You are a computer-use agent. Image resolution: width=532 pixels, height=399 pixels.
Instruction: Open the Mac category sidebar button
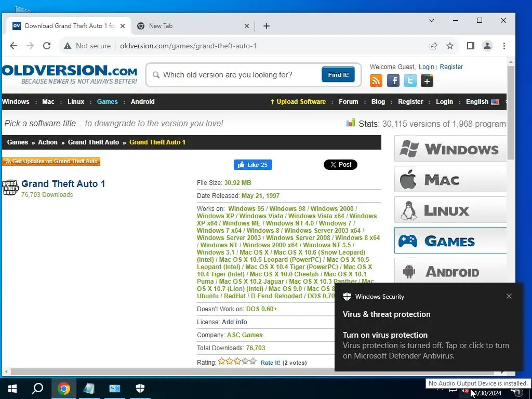[x=450, y=179]
